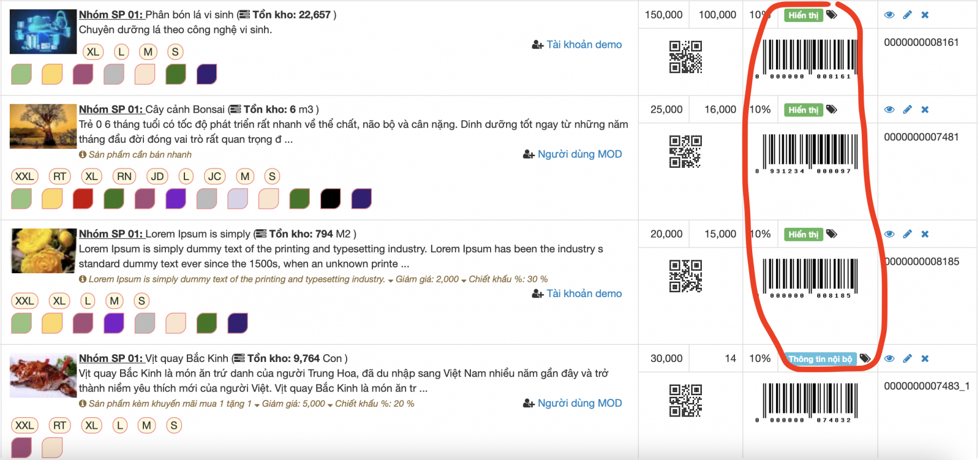Toggle the Hiển thị status for Cây cảnh Bonsai
The width and height of the screenshot is (980, 460).
coord(803,110)
